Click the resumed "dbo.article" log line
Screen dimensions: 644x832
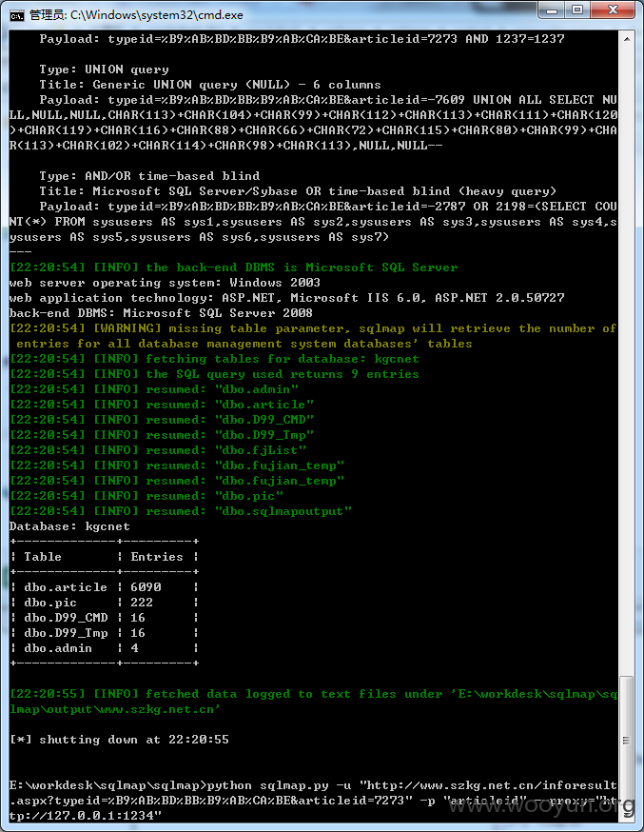[162, 405]
